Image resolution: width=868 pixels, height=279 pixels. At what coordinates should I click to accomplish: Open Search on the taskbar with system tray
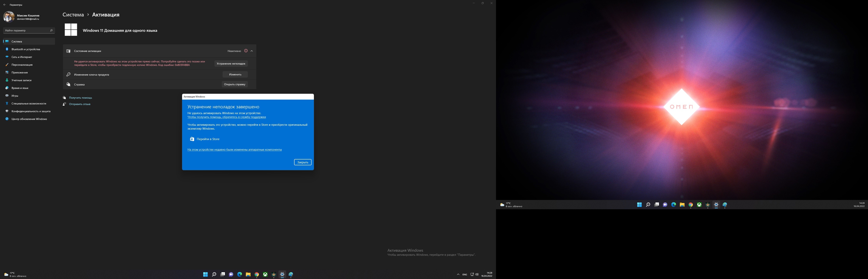(x=214, y=274)
